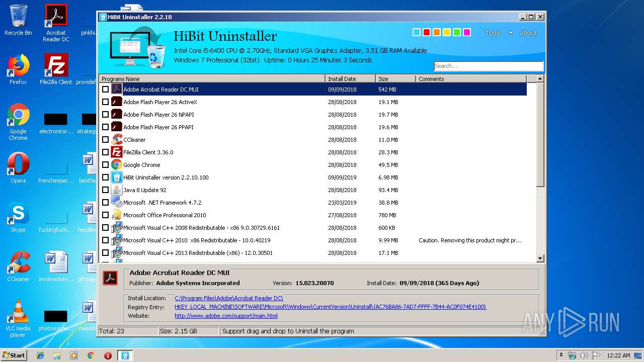Open VLC media player desktop shortcut
This screenshot has width=644, height=362.
(18, 319)
